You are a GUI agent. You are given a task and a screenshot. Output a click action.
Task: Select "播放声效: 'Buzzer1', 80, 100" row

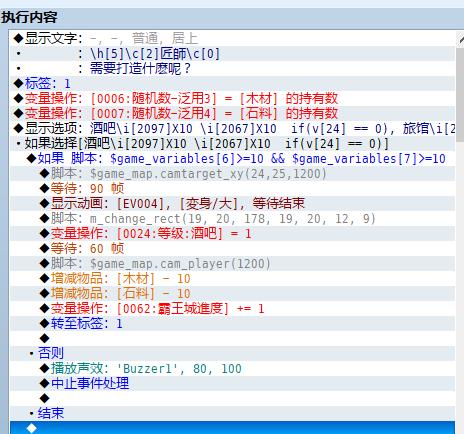(232, 368)
